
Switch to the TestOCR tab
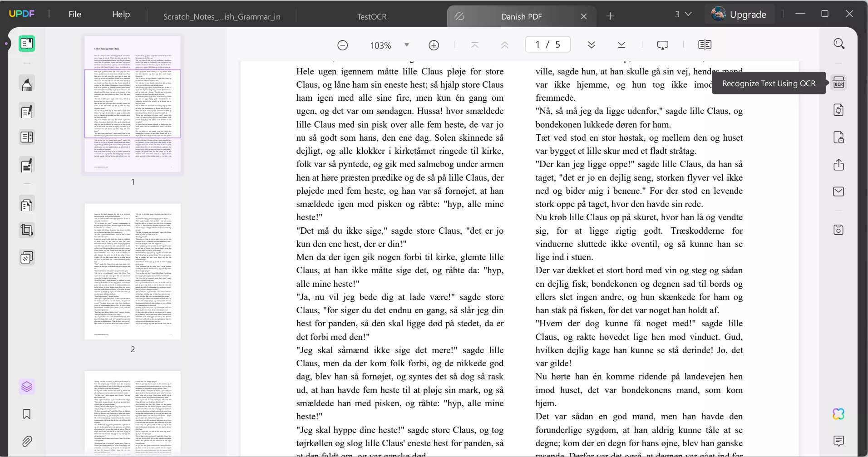(372, 16)
